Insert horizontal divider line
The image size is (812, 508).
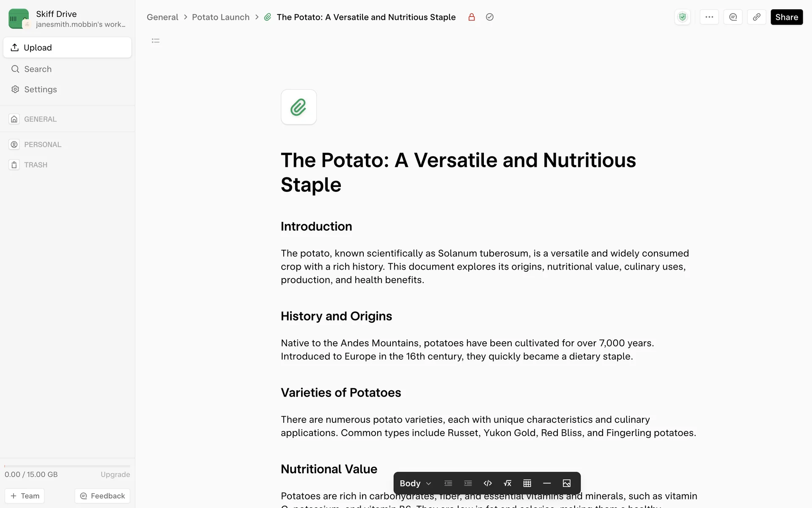(547, 483)
